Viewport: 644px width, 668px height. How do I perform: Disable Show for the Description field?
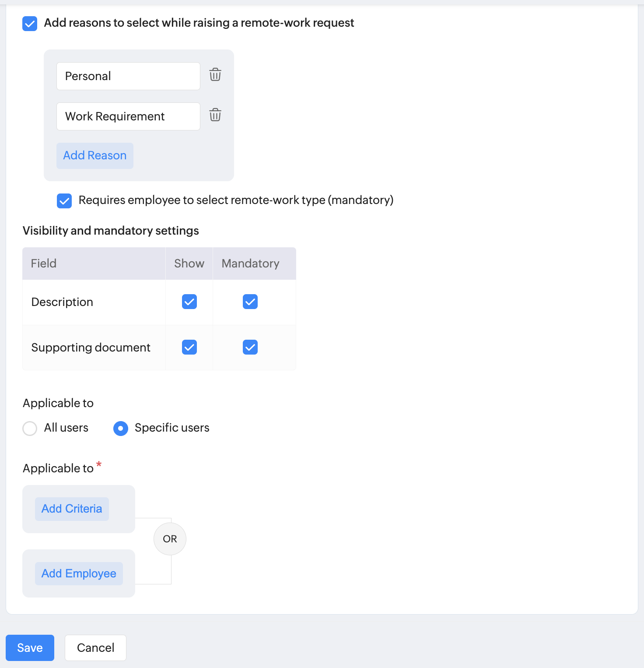tap(189, 302)
